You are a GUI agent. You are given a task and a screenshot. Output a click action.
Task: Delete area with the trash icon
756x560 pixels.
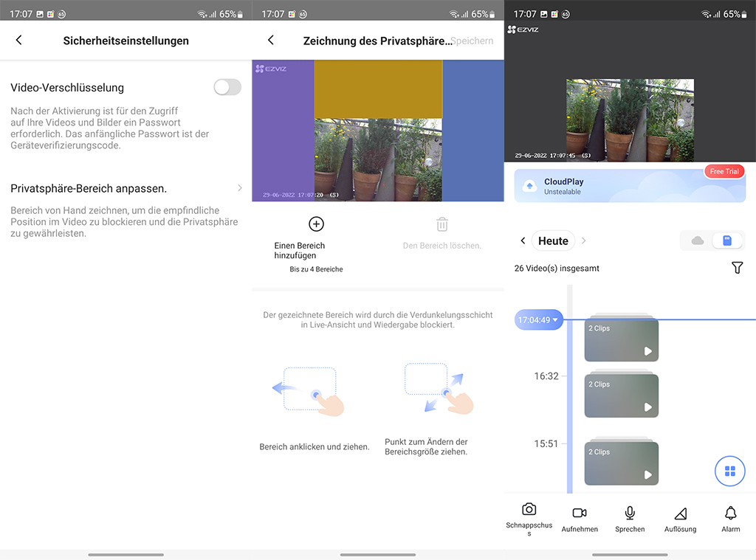coord(441,224)
